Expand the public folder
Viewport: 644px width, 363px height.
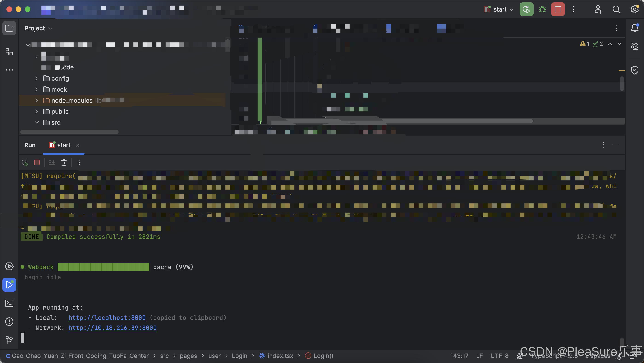click(37, 111)
